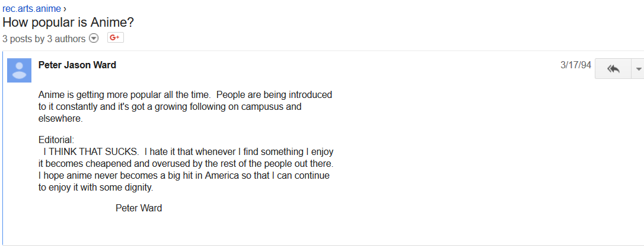Click Peter Jason Ward's avatar icon
Screen dimensions: 644x247
20,70
